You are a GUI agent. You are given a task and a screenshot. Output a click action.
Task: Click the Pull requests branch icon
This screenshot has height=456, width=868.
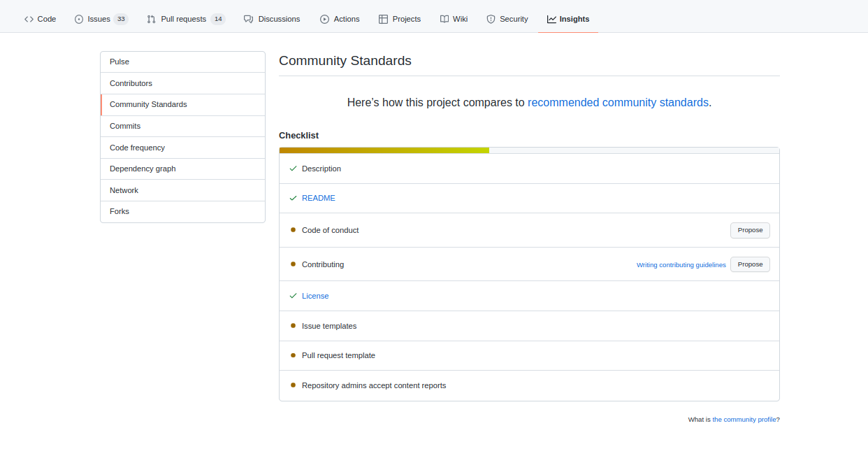coord(152,19)
